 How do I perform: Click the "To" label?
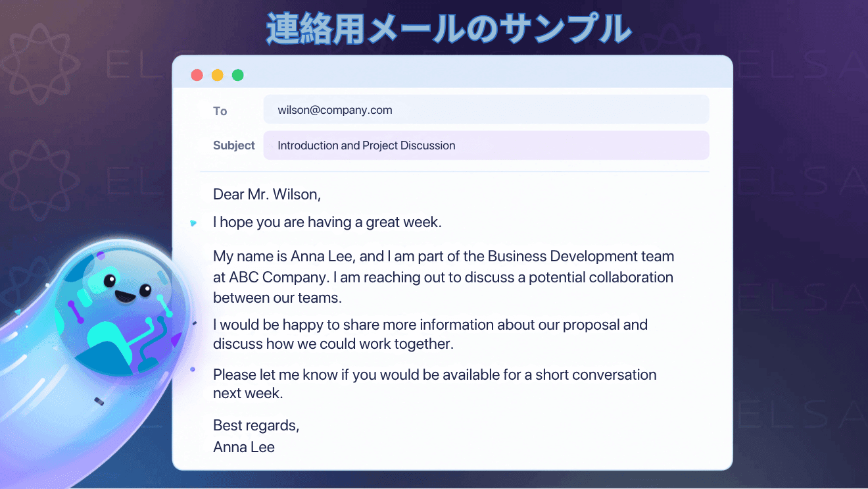pos(220,111)
